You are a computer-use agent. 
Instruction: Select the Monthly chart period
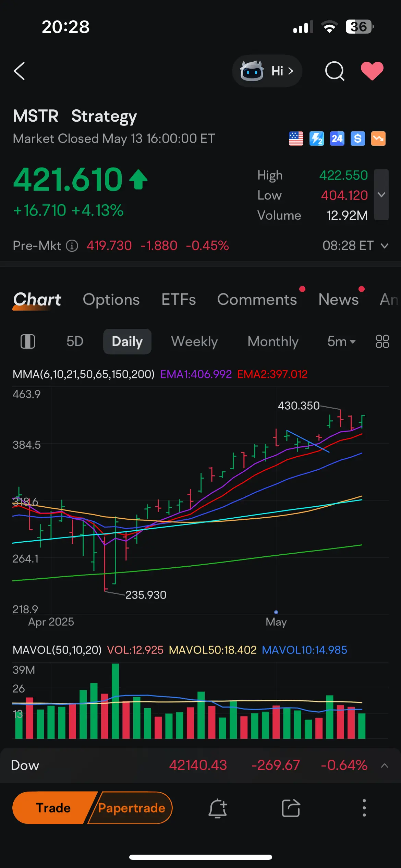(x=273, y=341)
